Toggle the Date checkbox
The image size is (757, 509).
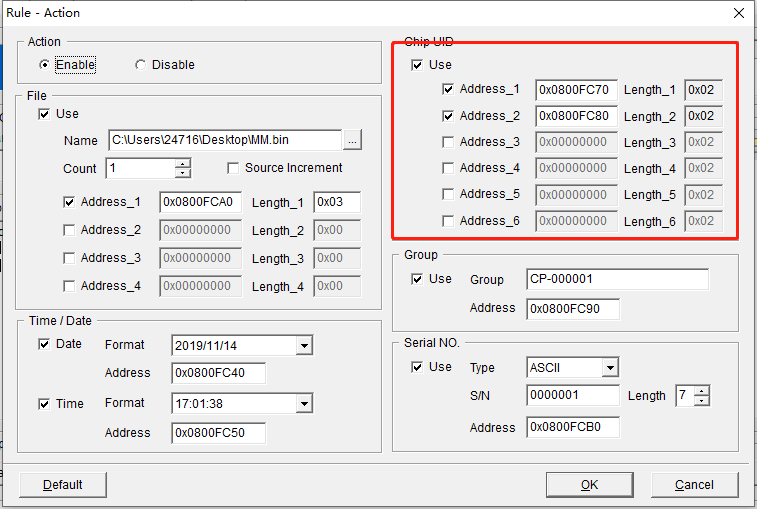(44, 344)
